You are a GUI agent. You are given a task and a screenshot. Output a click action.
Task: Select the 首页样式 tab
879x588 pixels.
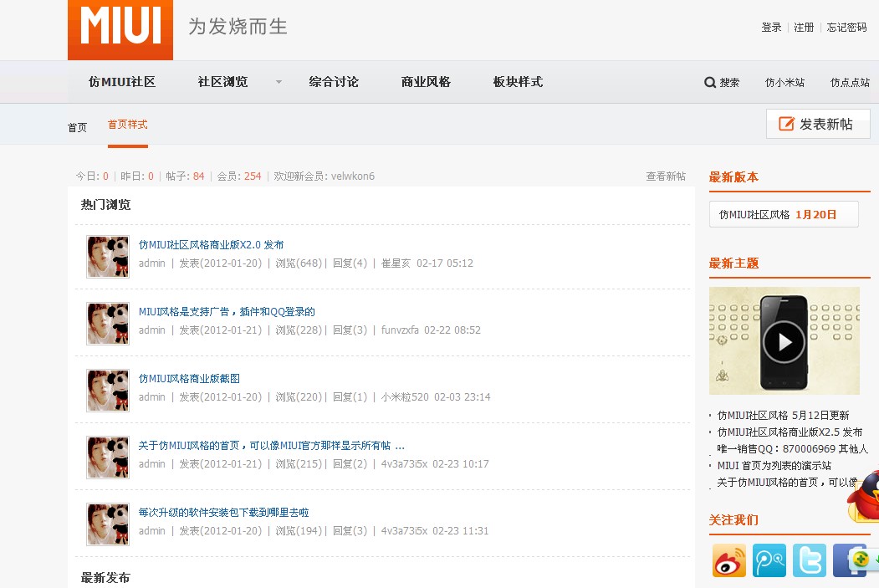(x=128, y=125)
